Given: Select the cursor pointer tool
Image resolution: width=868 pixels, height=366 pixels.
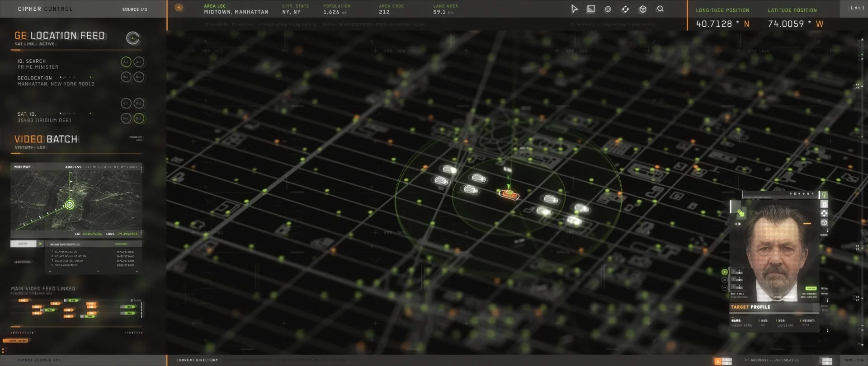Looking at the screenshot, I should click(574, 9).
